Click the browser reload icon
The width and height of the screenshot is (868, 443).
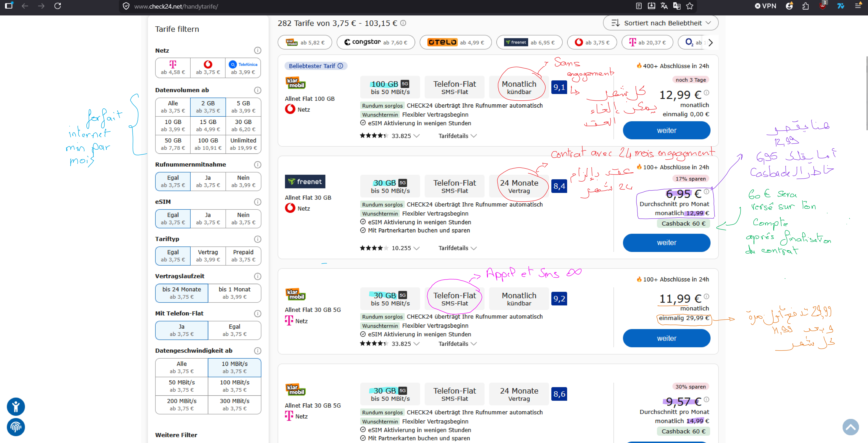[58, 6]
